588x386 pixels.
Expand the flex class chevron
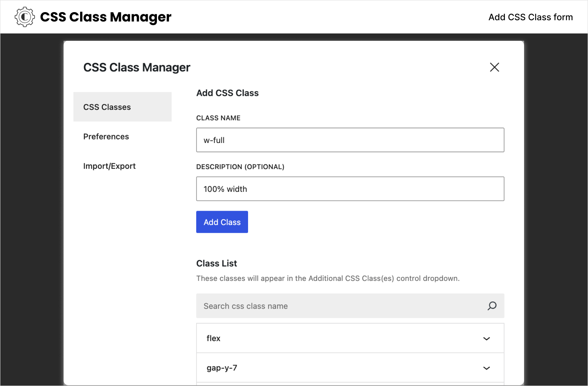(487, 339)
